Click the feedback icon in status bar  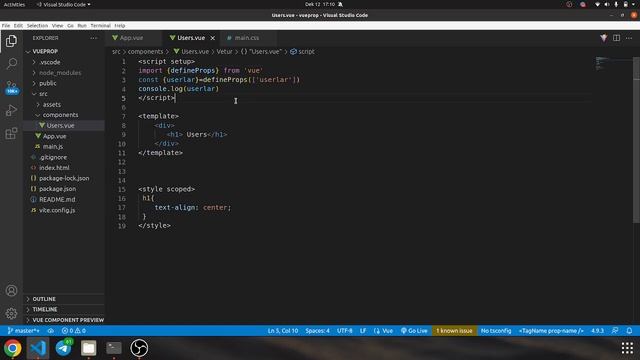(615, 331)
